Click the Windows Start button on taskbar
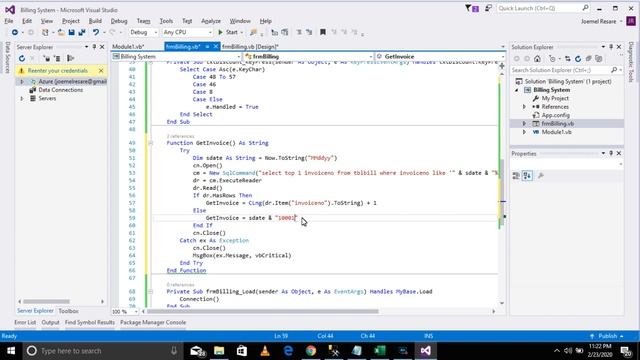Image resolution: width=640 pixels, height=360 pixels. coord(11,351)
